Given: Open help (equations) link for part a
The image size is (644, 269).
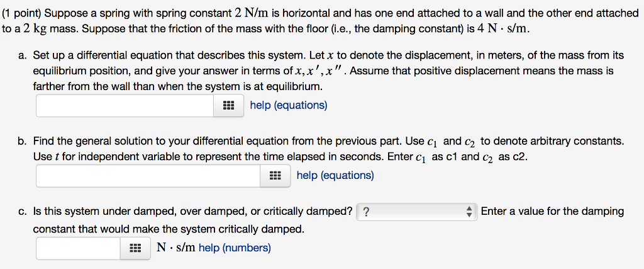Looking at the screenshot, I should (x=289, y=105).
